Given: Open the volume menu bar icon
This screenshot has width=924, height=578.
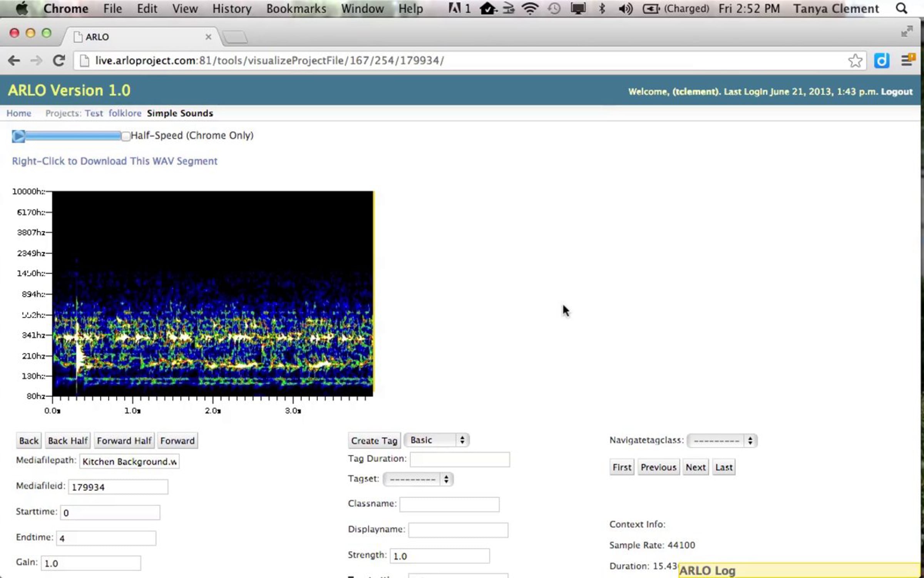Looking at the screenshot, I should (625, 8).
